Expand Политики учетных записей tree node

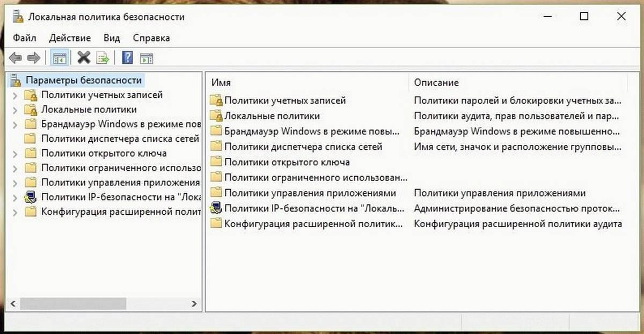15,95
